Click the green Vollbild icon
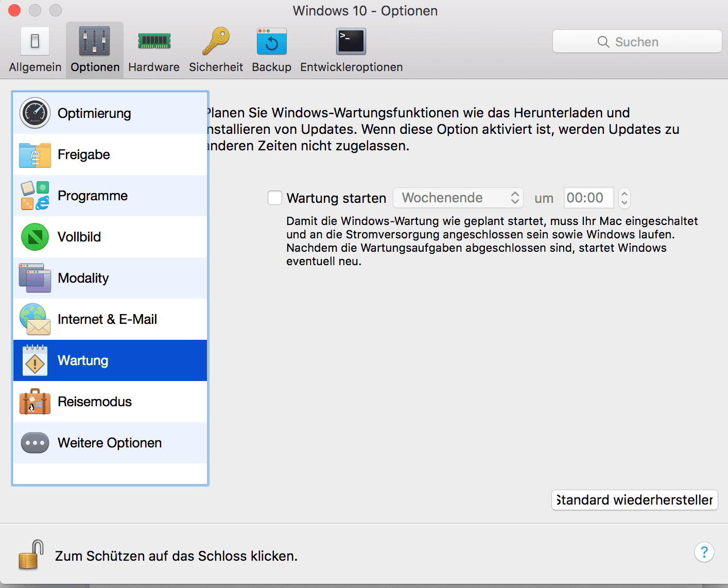The height and width of the screenshot is (588, 728). 35,237
